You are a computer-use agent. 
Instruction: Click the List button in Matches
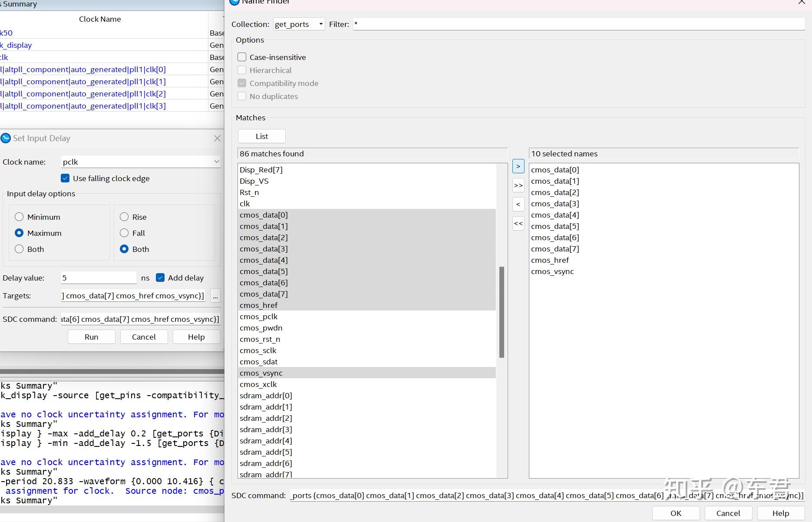tap(261, 136)
